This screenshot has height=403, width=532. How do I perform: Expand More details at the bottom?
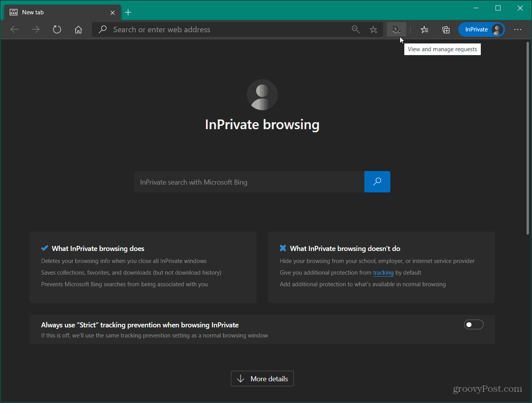[x=262, y=378]
